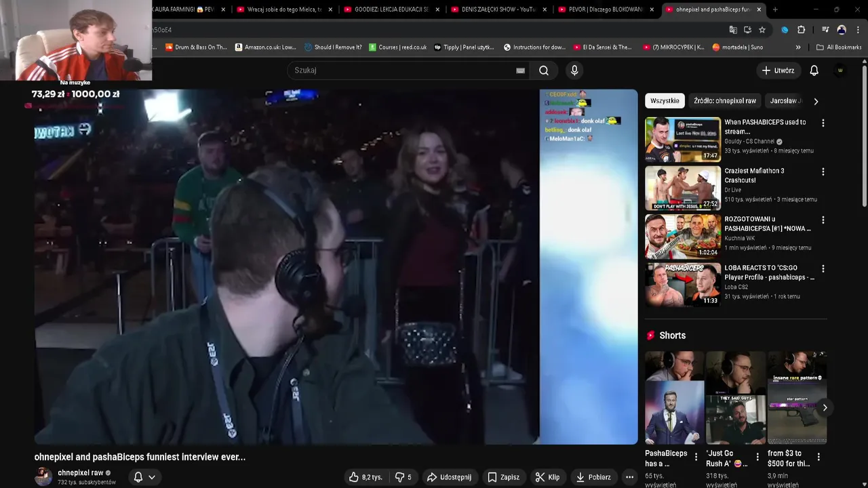Viewport: 868px width, 488px height.
Task: Select Źródło: ohnepixel raw chip
Action: [725, 101]
